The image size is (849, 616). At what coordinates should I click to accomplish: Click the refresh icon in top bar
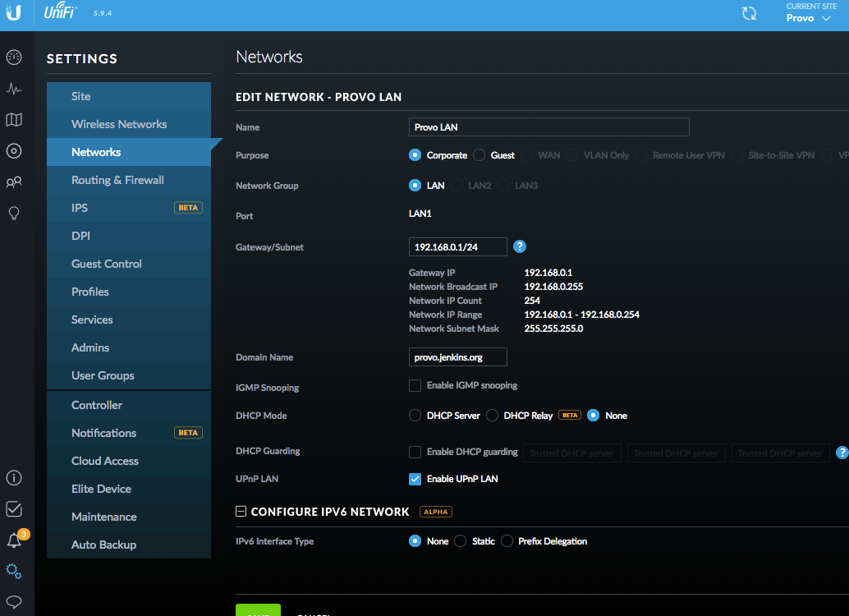tap(749, 14)
